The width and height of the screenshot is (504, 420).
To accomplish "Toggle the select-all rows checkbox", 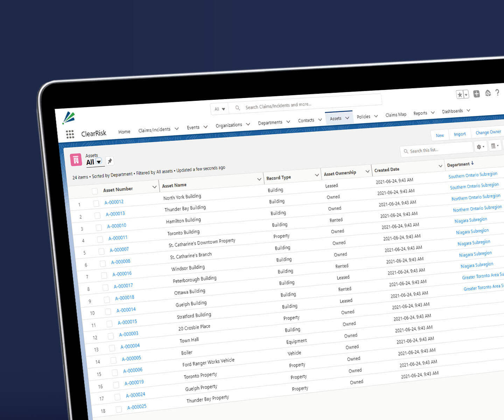I will 94,191.
